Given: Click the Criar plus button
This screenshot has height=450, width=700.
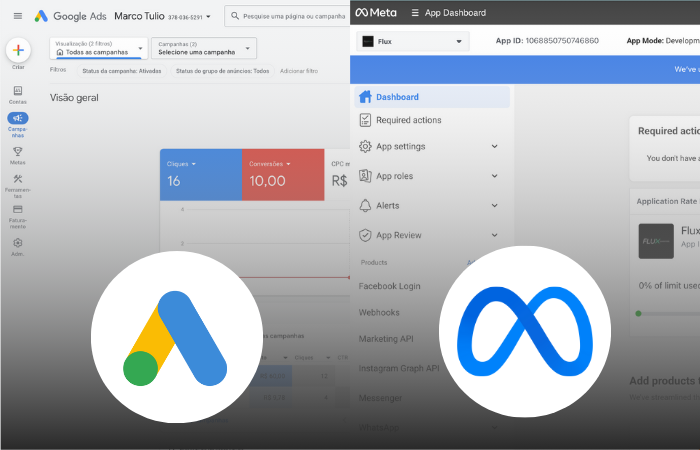Looking at the screenshot, I should pyautogui.click(x=18, y=50).
